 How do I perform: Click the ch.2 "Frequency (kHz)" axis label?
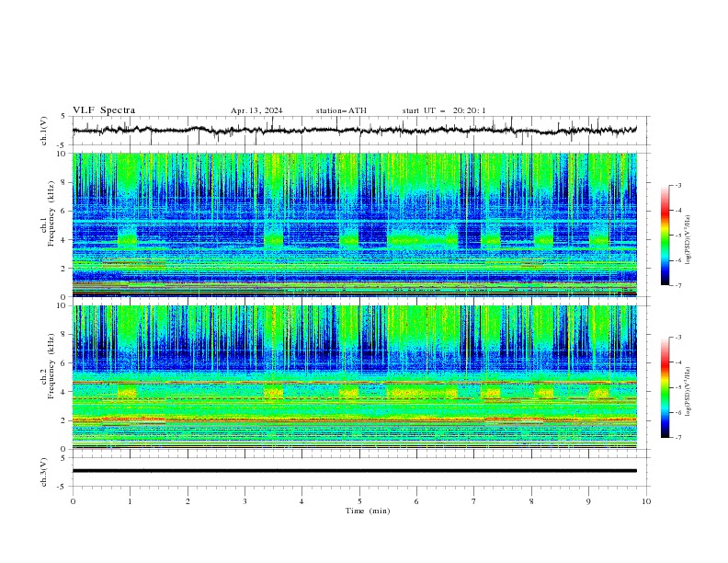pos(51,366)
